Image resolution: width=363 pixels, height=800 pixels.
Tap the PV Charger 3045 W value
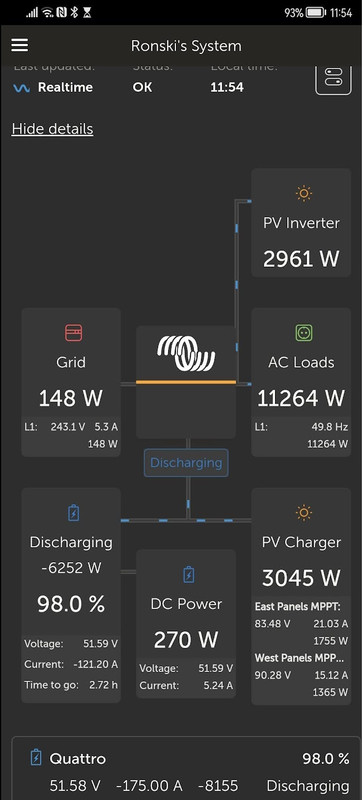(301, 578)
